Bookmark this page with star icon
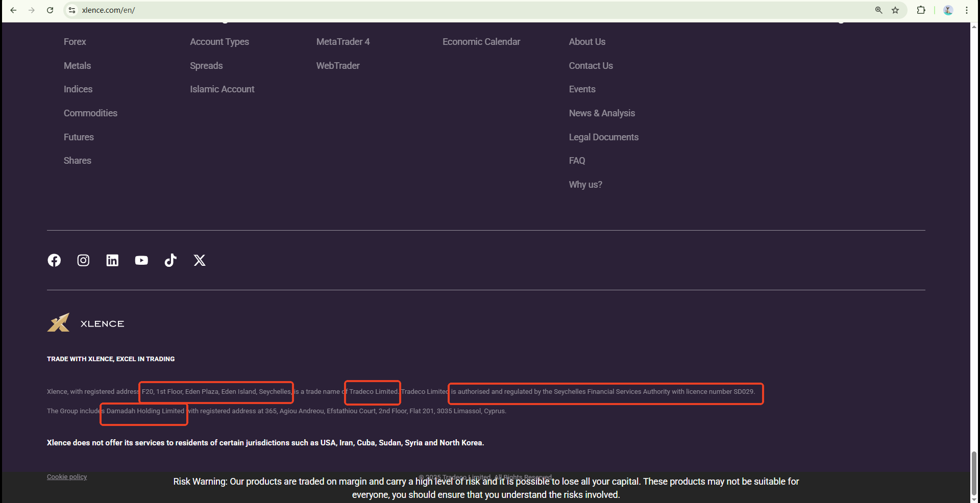This screenshot has height=503, width=980. [895, 10]
